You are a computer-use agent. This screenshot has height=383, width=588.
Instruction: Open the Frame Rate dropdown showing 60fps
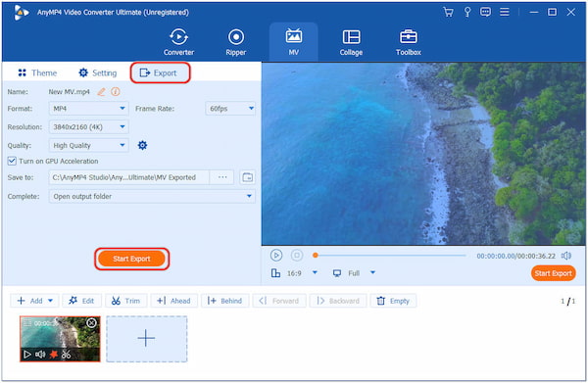(230, 109)
